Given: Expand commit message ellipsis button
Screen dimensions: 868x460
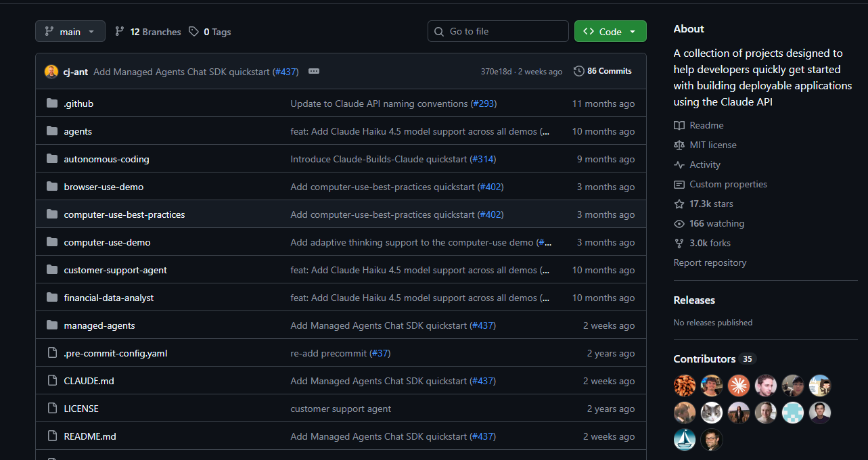Looking at the screenshot, I should click(313, 71).
